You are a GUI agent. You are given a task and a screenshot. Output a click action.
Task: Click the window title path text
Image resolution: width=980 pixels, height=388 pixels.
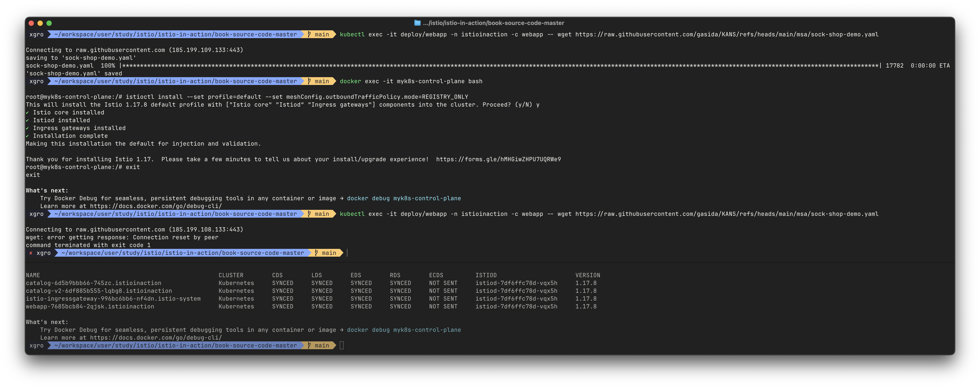(x=493, y=23)
